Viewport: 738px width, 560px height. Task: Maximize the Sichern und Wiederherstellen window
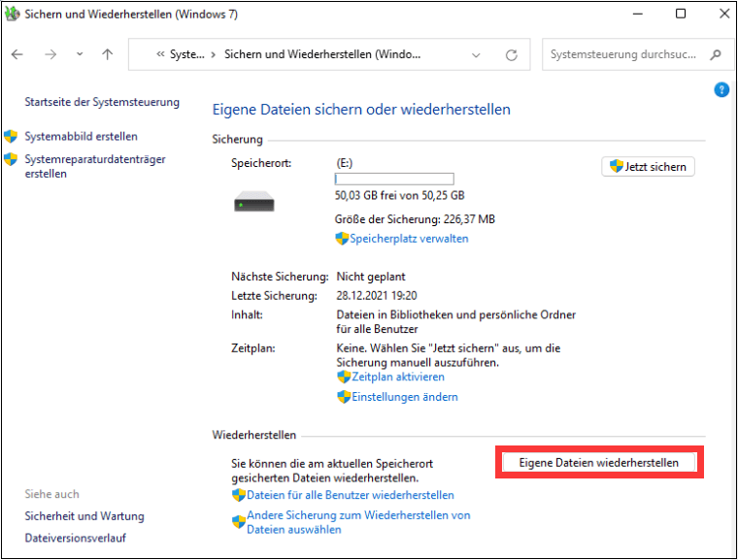tap(681, 14)
